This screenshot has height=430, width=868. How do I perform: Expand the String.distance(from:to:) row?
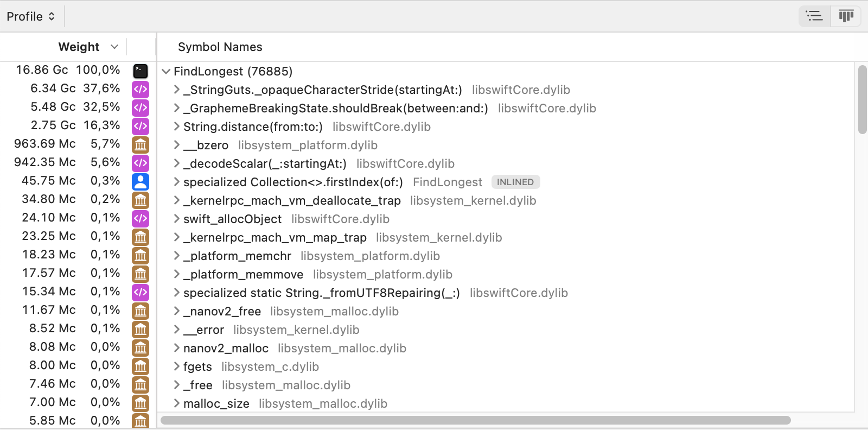coord(176,127)
